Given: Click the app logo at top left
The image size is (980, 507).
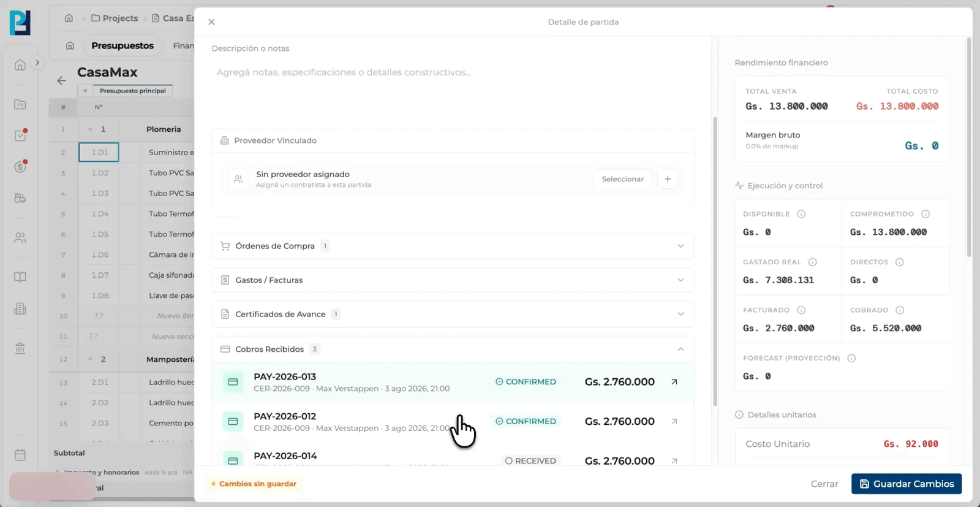Looking at the screenshot, I should tap(20, 23).
